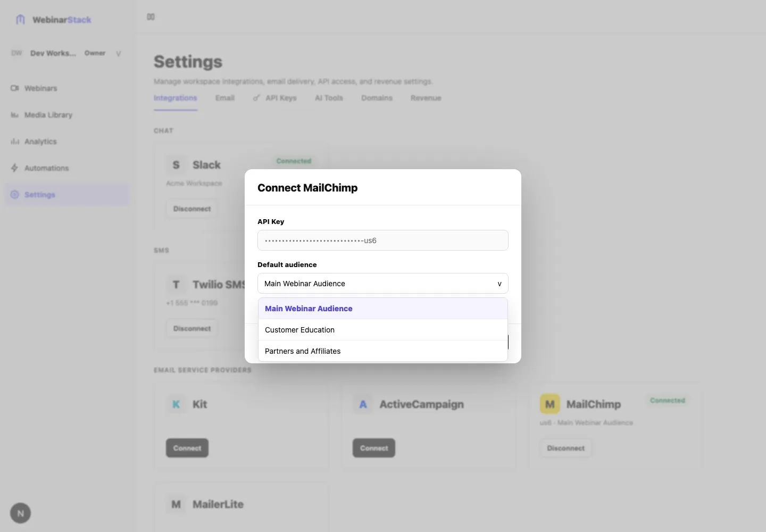This screenshot has width=766, height=532.
Task: Open the Revenue tab
Action: pyautogui.click(x=426, y=98)
